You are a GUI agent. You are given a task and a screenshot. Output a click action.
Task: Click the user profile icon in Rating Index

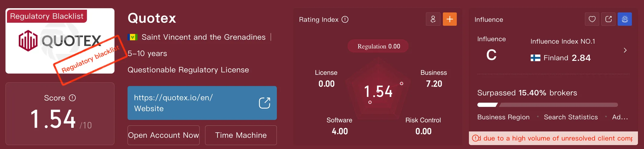[433, 19]
